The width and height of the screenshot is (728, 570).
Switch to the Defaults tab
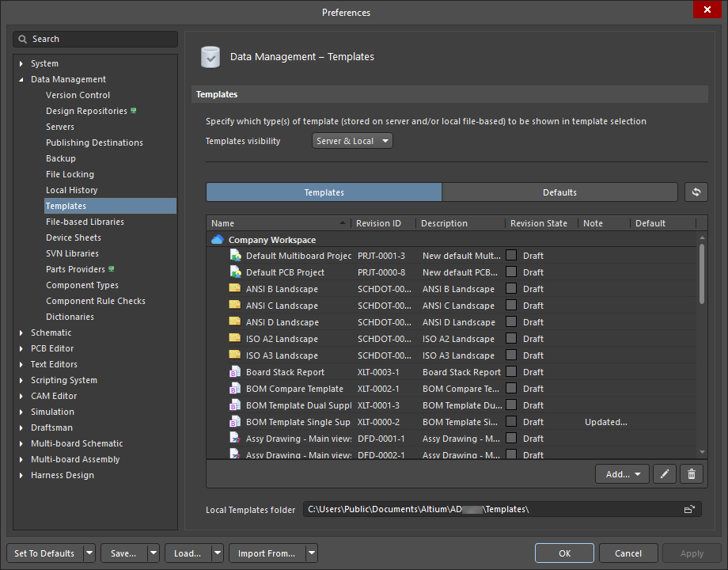point(559,192)
